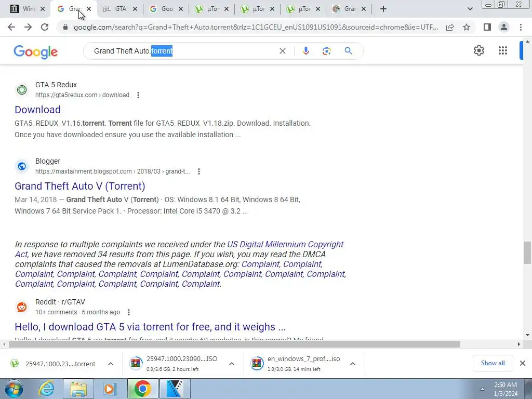Open the Google apps grid

503,50
